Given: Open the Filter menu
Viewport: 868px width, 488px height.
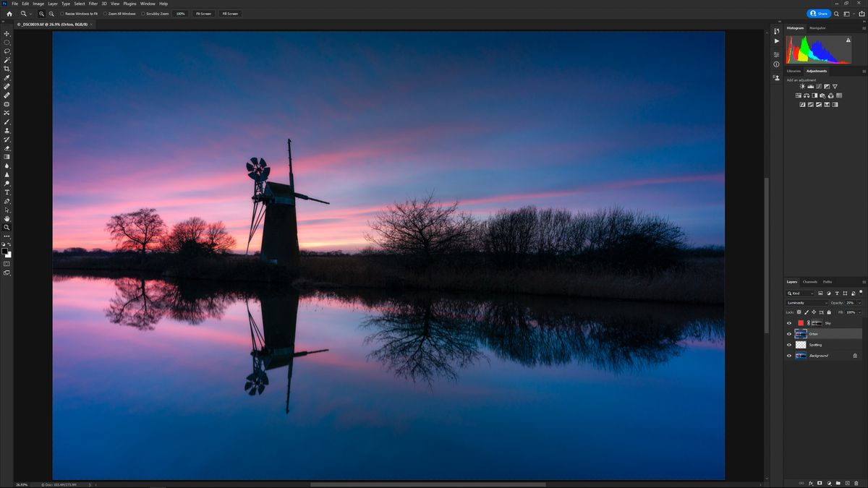Looking at the screenshot, I should coord(93,3).
